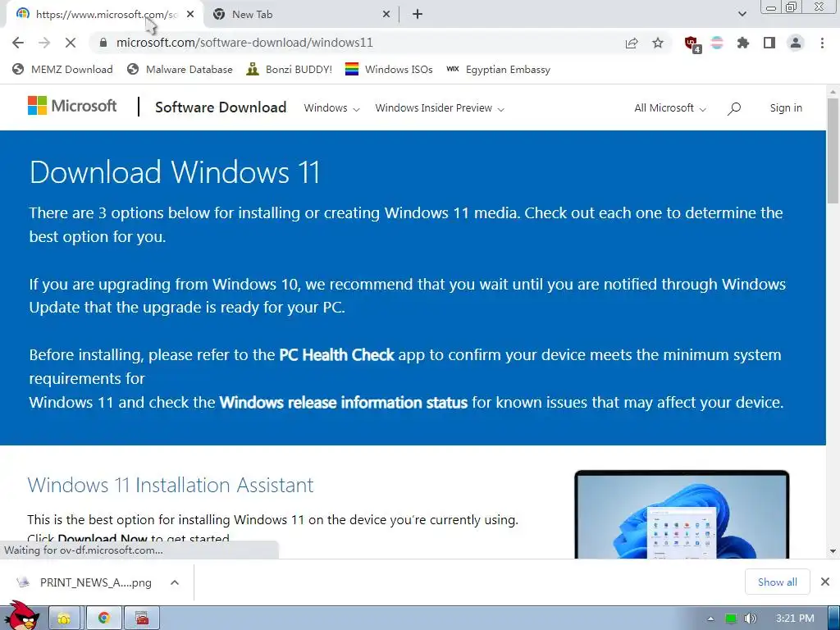Open the Egyptian Embassy bookmark
The width and height of the screenshot is (840, 630).
coord(498,70)
